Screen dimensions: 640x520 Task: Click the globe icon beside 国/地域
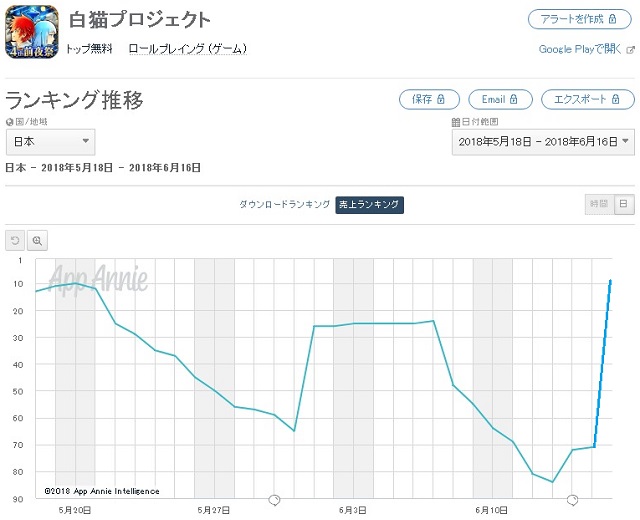[9, 122]
